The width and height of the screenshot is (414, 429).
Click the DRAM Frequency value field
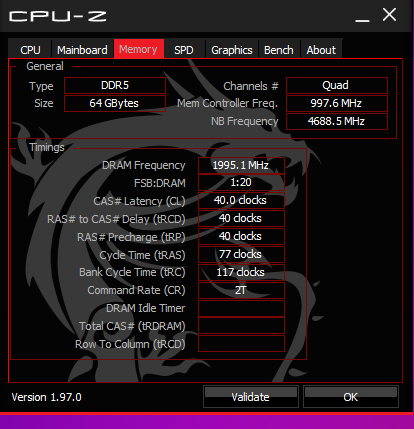click(241, 165)
